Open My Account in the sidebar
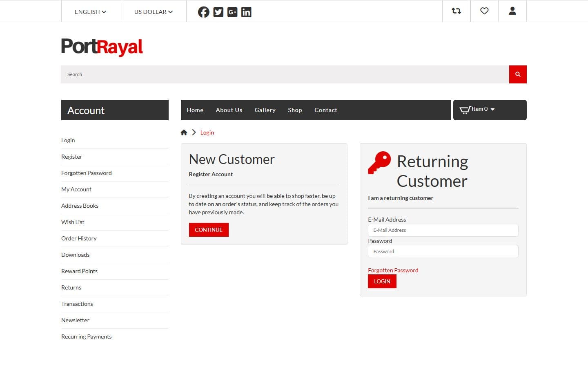Screen dimensions: 588x368 76,189
